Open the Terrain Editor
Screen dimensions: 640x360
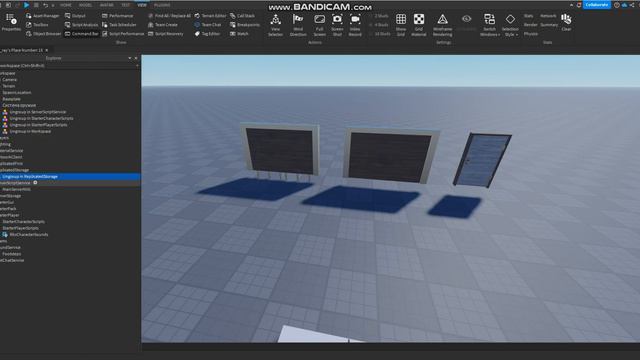pyautogui.click(x=210, y=16)
